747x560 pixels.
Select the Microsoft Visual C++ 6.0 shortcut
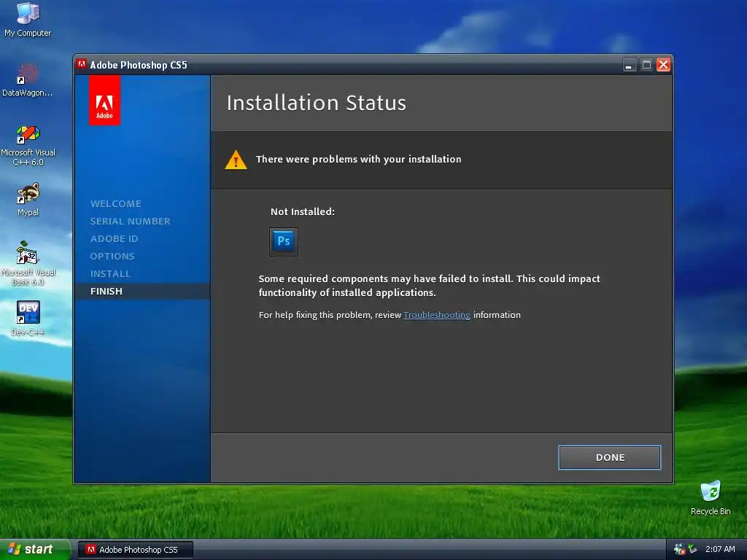(28, 146)
